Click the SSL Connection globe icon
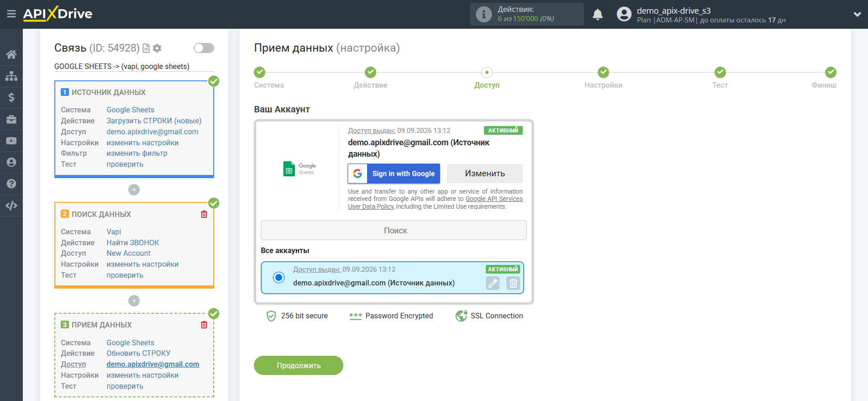 (461, 316)
